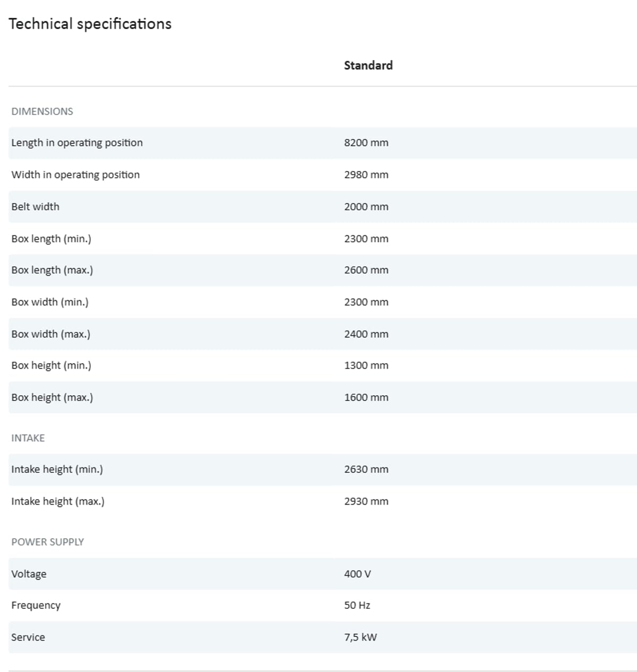Image resolution: width=637 pixels, height=672 pixels.
Task: Click the INTAKE section label
Action: [x=28, y=438]
